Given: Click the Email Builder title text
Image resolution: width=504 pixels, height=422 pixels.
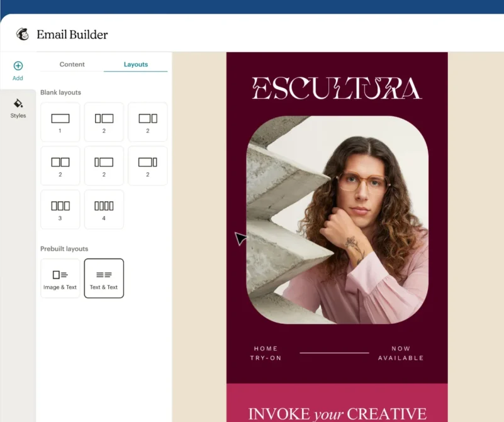Looking at the screenshot, I should coord(73,35).
